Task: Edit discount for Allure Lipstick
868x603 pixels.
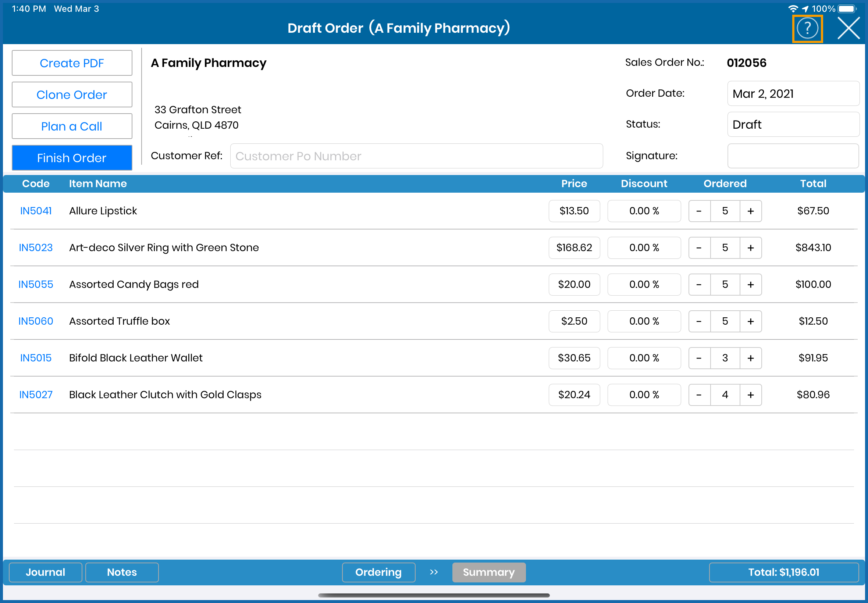Action: tap(644, 211)
